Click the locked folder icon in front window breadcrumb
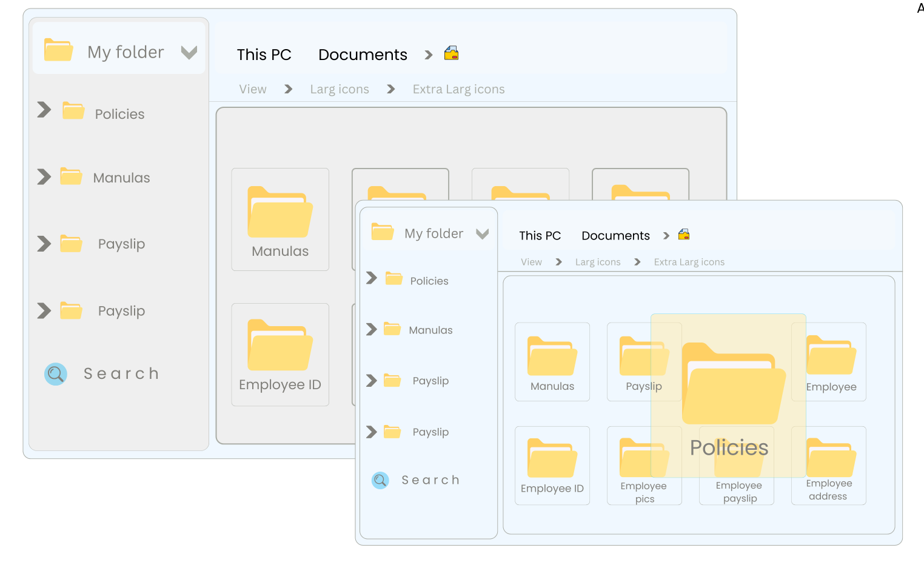This screenshot has height=565, width=924. (684, 235)
